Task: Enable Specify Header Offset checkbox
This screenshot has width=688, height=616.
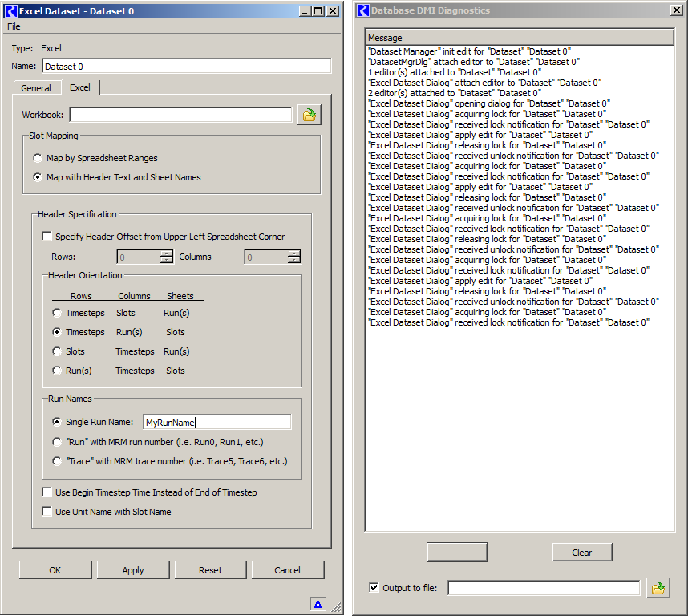Action: pyautogui.click(x=47, y=237)
